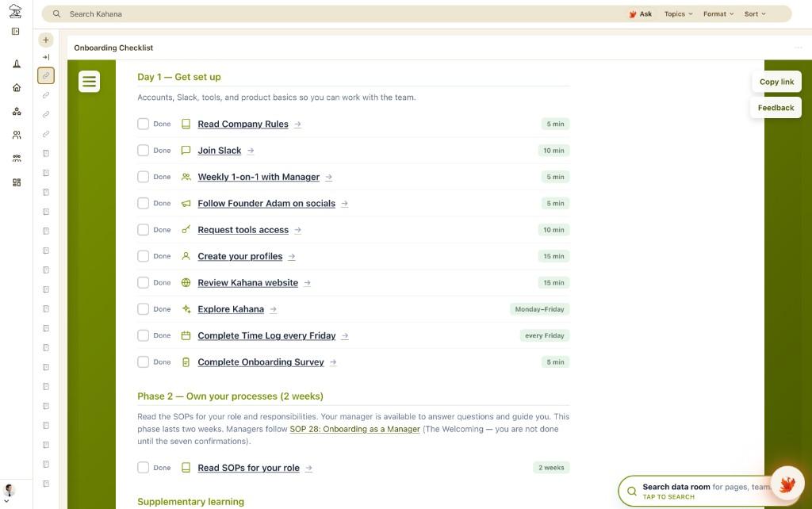Viewport: 812px width, 509px height.
Task: Expand the Sort dropdown
Action: (x=755, y=14)
